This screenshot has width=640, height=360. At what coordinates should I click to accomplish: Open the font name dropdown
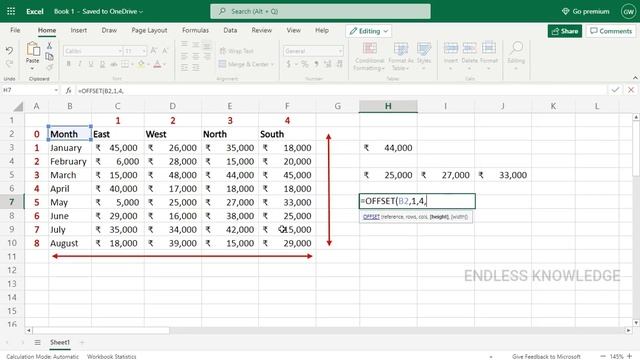click(120, 51)
